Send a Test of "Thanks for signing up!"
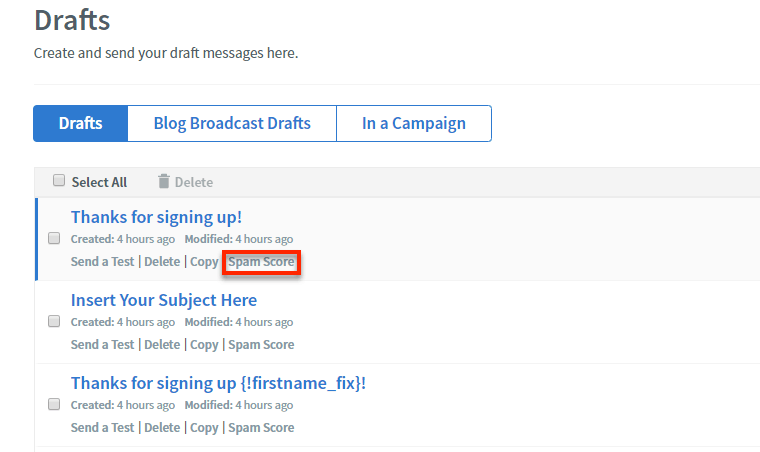Image resolution: width=760 pixels, height=452 pixels. [102, 262]
